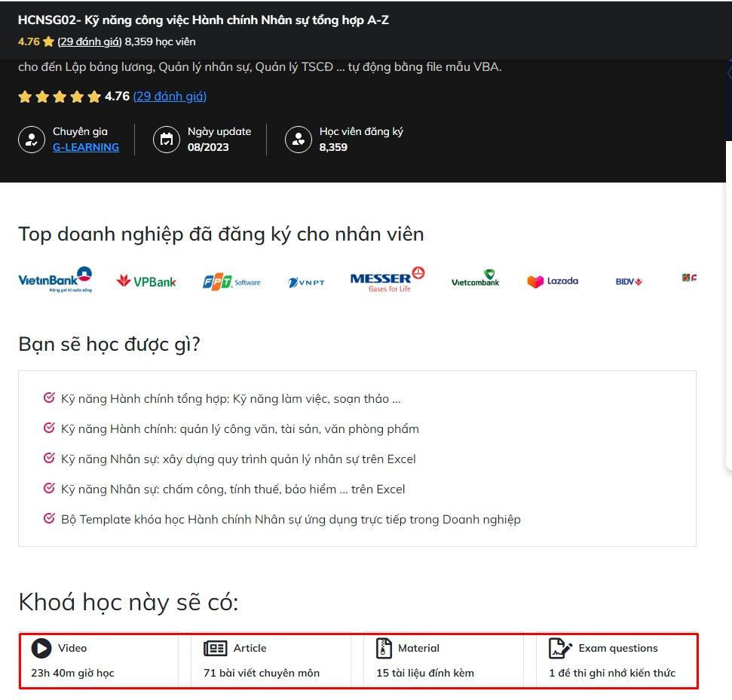Screen dimensions: 732x700
Task: Open the G-LEARNING expert link
Action: [86, 147]
